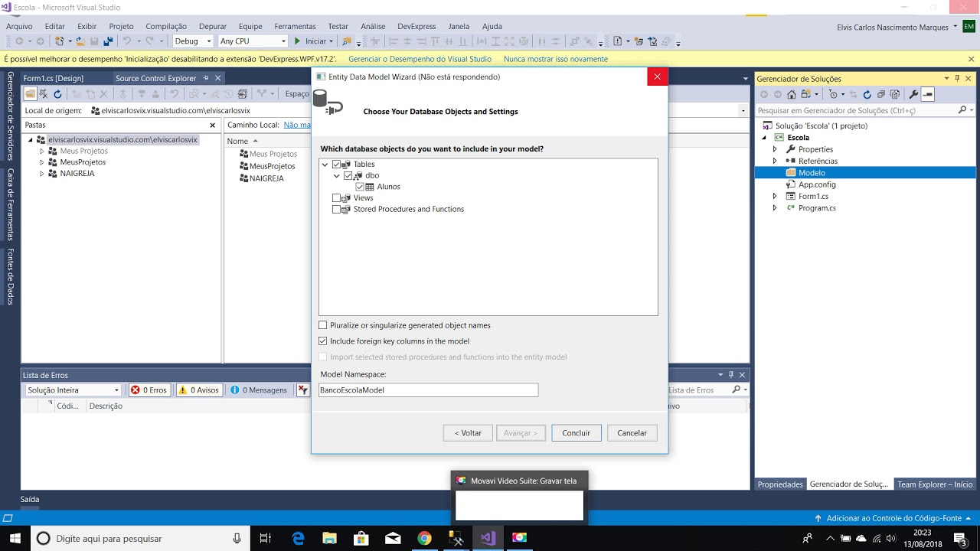This screenshot has width=980, height=551.
Task: Check the Views checkbox
Action: tap(337, 198)
